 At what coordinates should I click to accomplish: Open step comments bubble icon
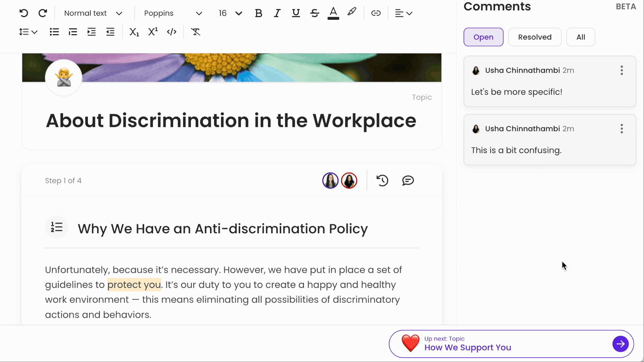click(408, 181)
